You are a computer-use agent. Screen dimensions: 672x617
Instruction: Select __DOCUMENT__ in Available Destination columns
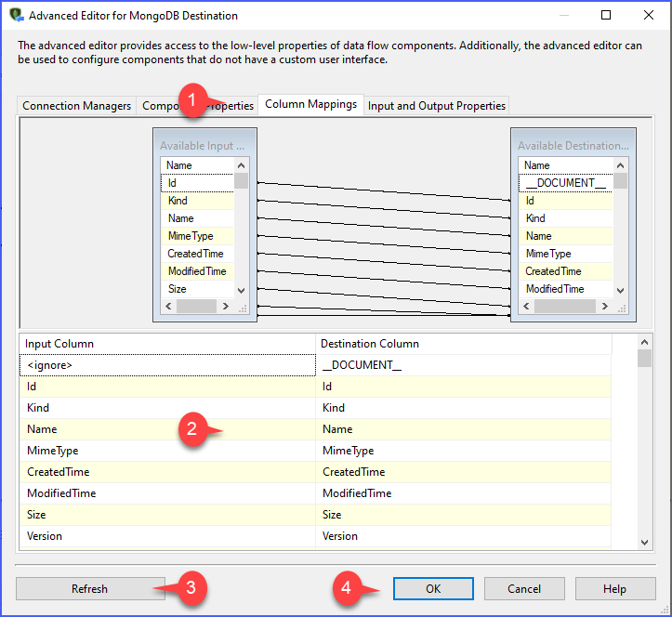pos(566,183)
